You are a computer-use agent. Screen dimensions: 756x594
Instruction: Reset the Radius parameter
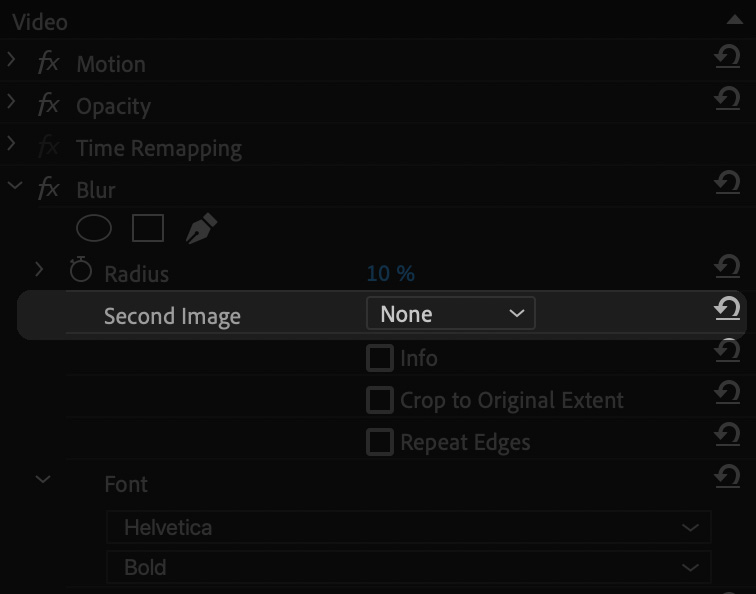click(x=727, y=266)
